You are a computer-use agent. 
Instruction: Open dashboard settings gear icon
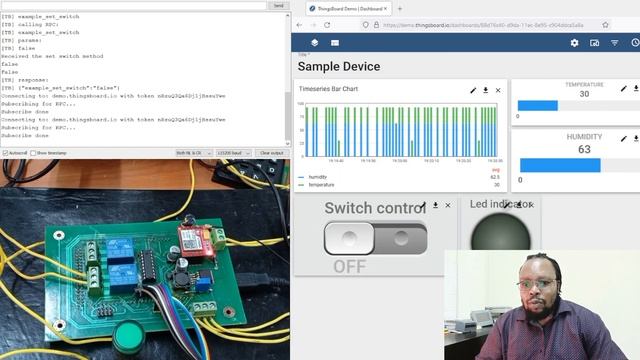(x=574, y=43)
